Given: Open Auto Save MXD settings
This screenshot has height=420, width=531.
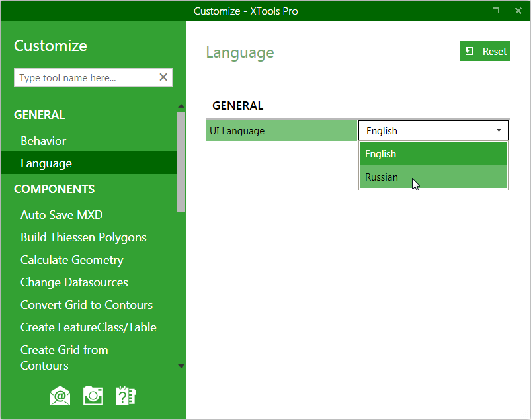Looking at the screenshot, I should click(61, 215).
